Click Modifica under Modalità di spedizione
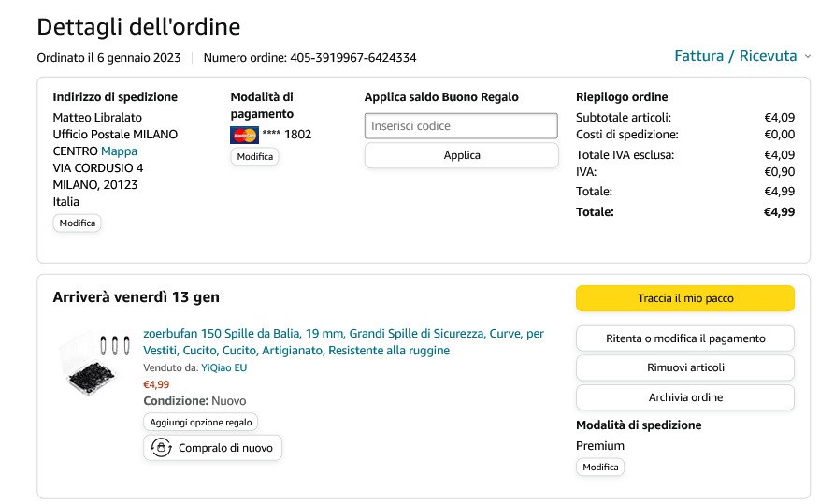Image resolution: width=834 pixels, height=504 pixels. 600,467
